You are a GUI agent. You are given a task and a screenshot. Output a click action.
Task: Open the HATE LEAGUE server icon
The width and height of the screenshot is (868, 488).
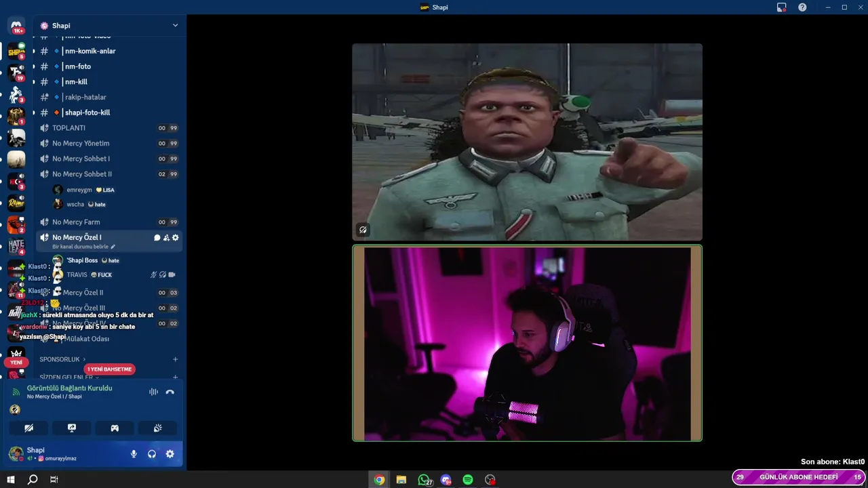(x=16, y=246)
